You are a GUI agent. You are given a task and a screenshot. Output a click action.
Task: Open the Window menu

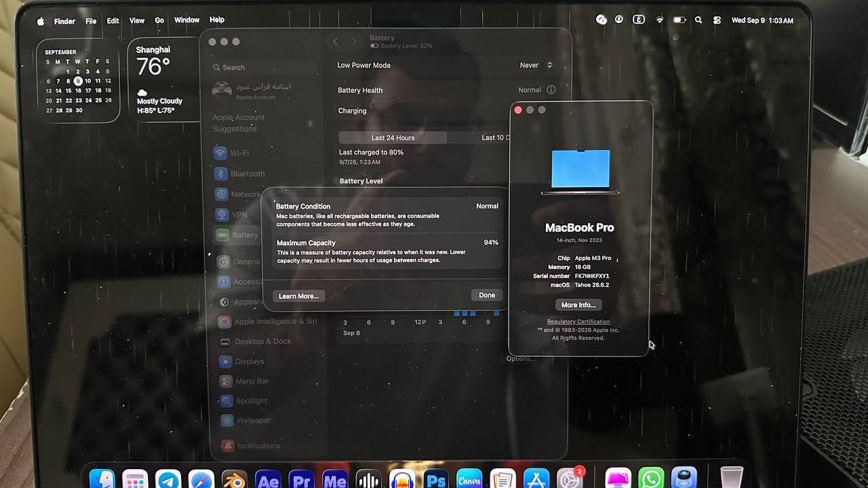coord(186,20)
